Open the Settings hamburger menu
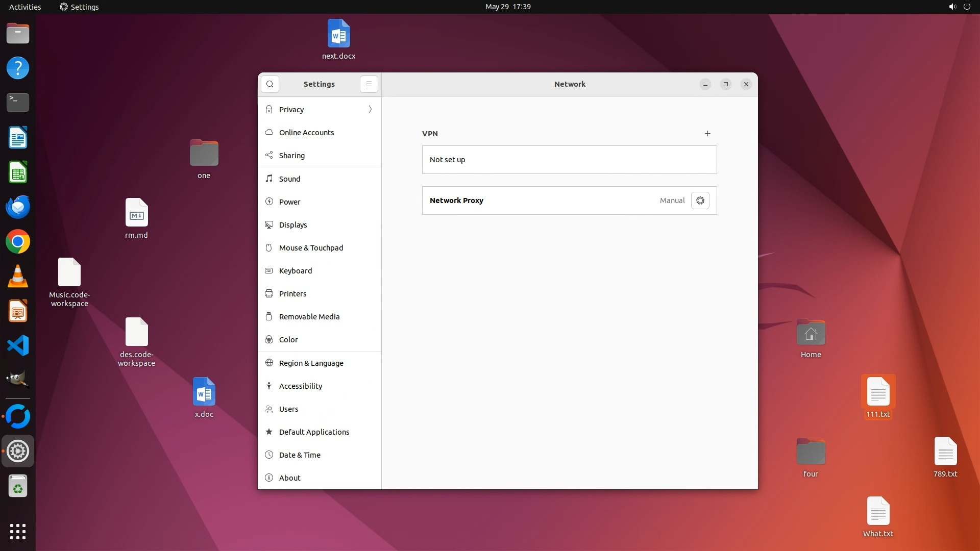980x551 pixels. click(369, 84)
